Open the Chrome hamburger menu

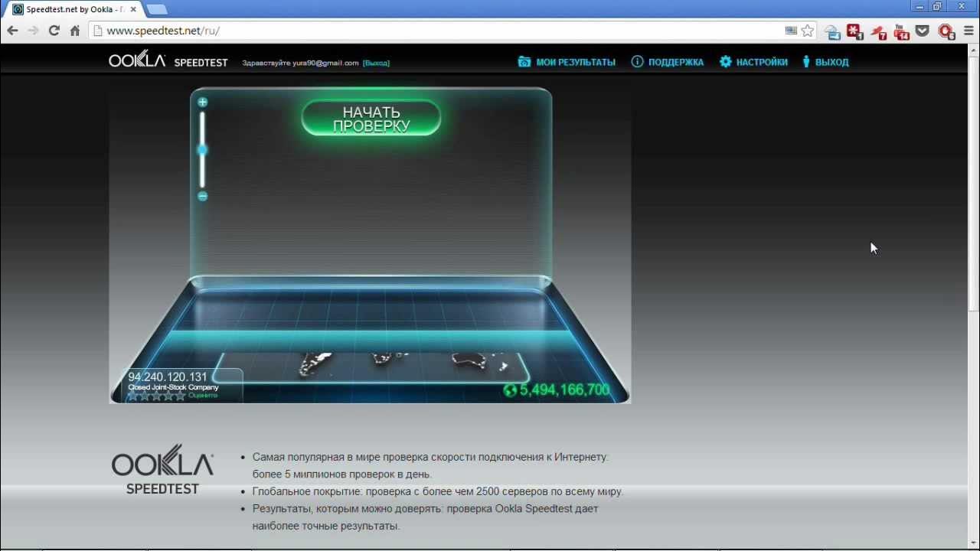pos(969,31)
